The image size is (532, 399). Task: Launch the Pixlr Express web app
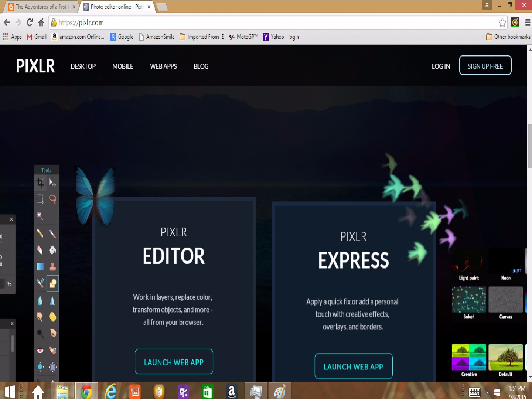tap(354, 366)
